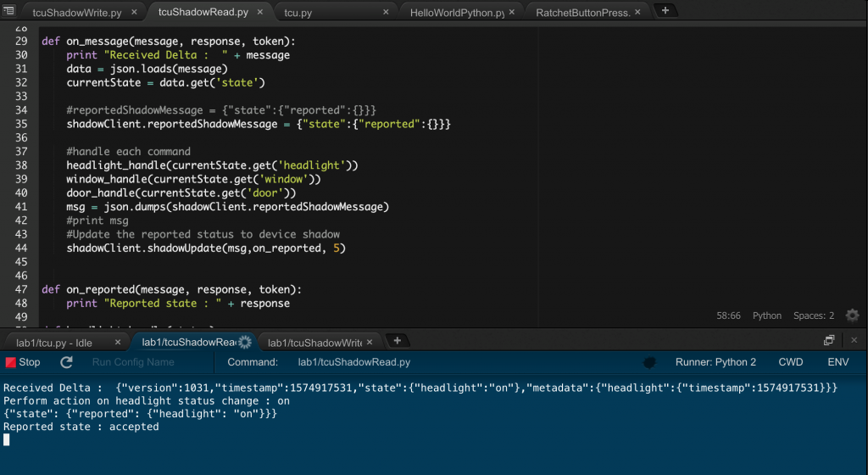
Task: Close the tcu.py editor tab
Action: 386,12
